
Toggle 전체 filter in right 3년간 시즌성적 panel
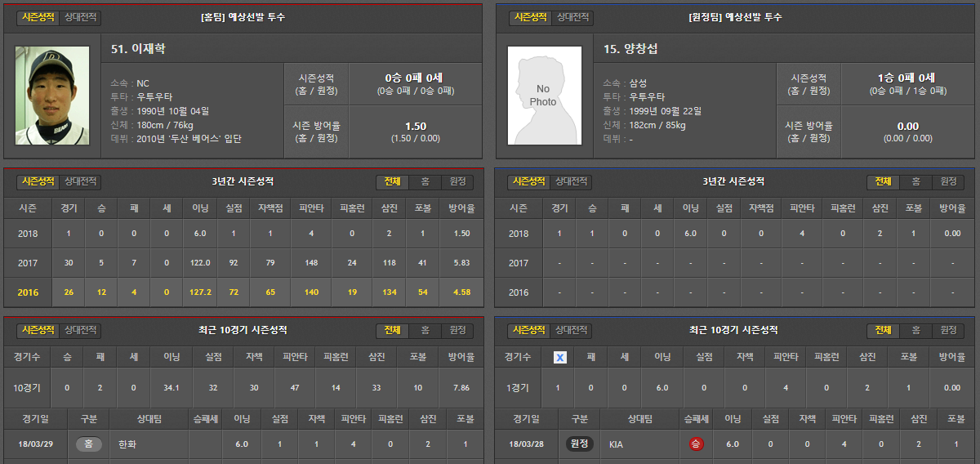pyautogui.click(x=884, y=181)
